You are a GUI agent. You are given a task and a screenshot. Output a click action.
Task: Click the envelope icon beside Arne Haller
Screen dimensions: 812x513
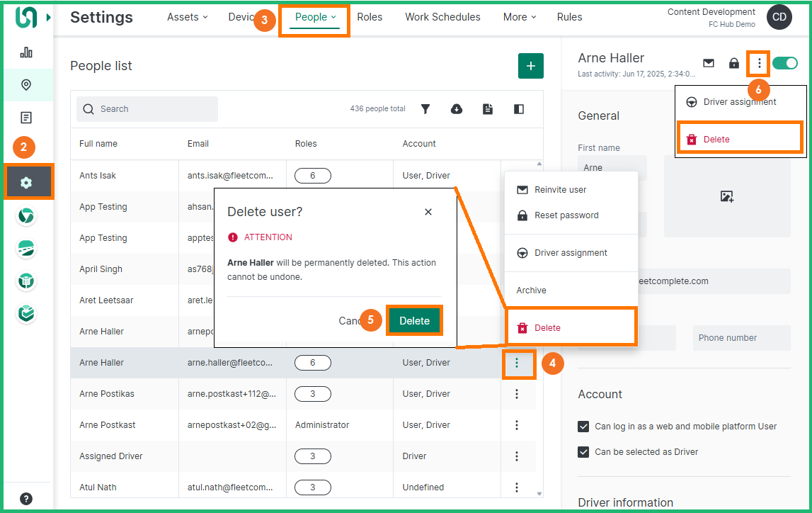click(x=708, y=63)
